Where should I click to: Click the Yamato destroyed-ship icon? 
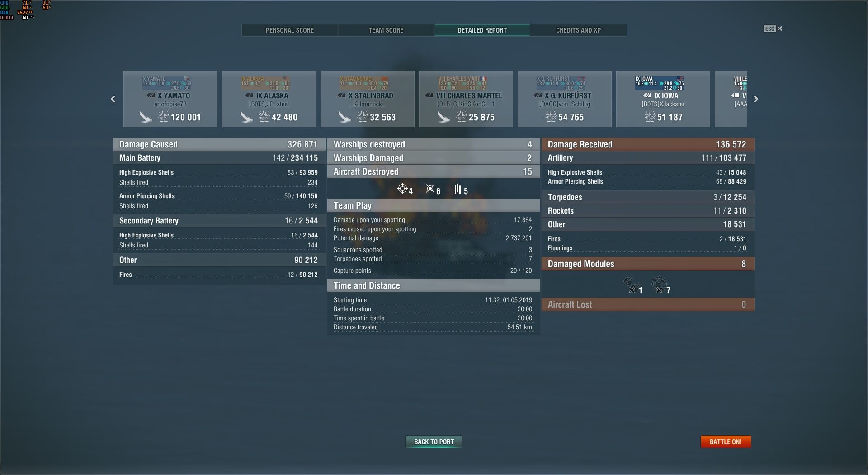tap(146, 117)
